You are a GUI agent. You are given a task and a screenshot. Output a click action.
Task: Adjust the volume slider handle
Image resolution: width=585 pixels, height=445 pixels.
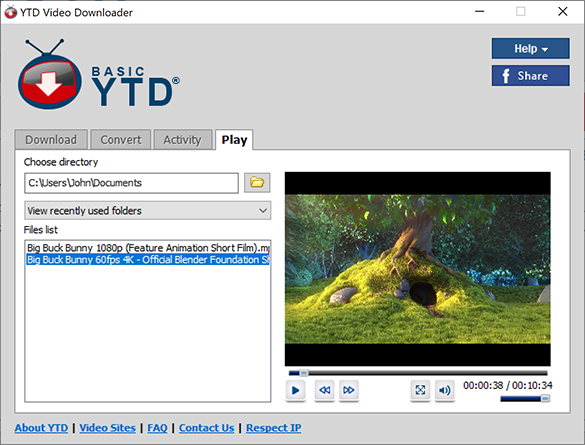545,399
